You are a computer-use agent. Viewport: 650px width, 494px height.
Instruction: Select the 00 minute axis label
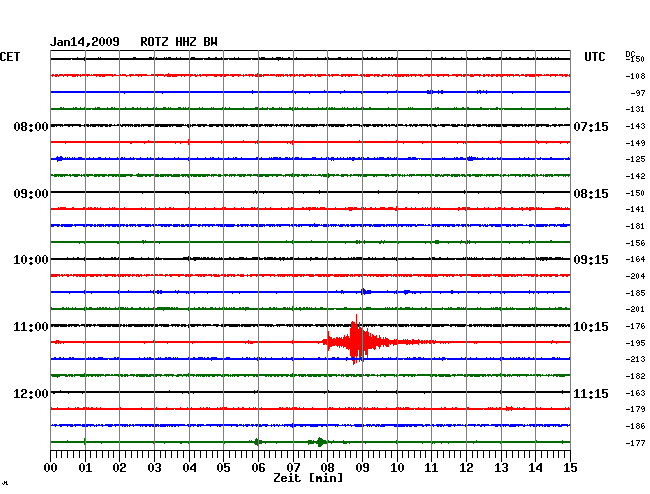tap(51, 467)
